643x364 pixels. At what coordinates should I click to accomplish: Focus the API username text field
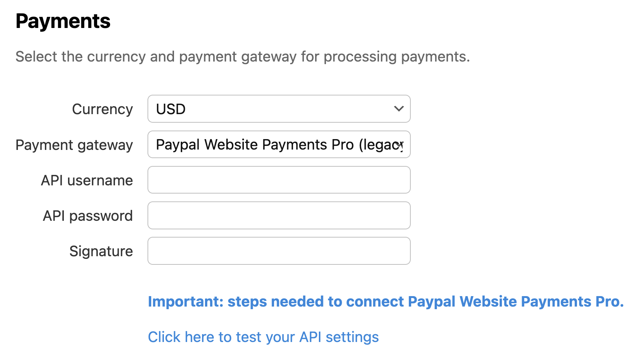(279, 180)
